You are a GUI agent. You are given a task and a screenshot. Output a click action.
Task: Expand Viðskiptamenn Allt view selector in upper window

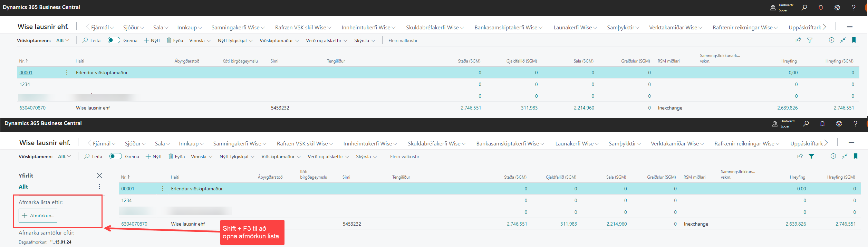click(62, 40)
